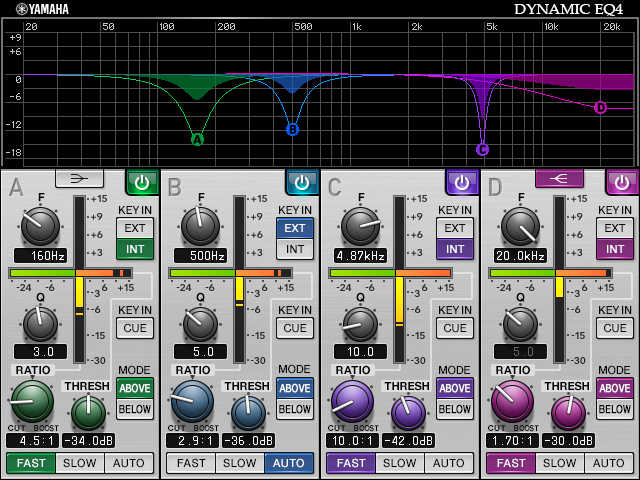Select the green A node on graph

[198, 140]
